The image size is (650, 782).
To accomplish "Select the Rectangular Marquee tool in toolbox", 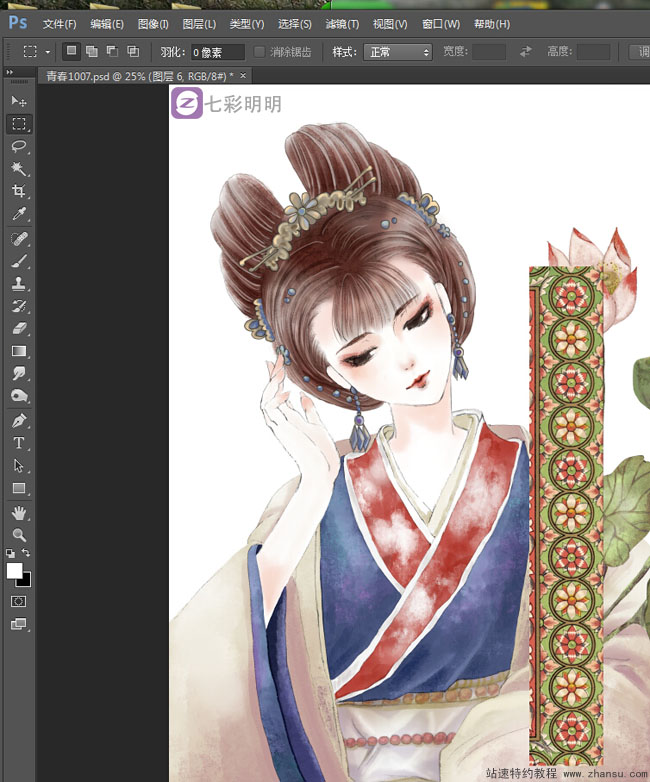I will tap(19, 124).
